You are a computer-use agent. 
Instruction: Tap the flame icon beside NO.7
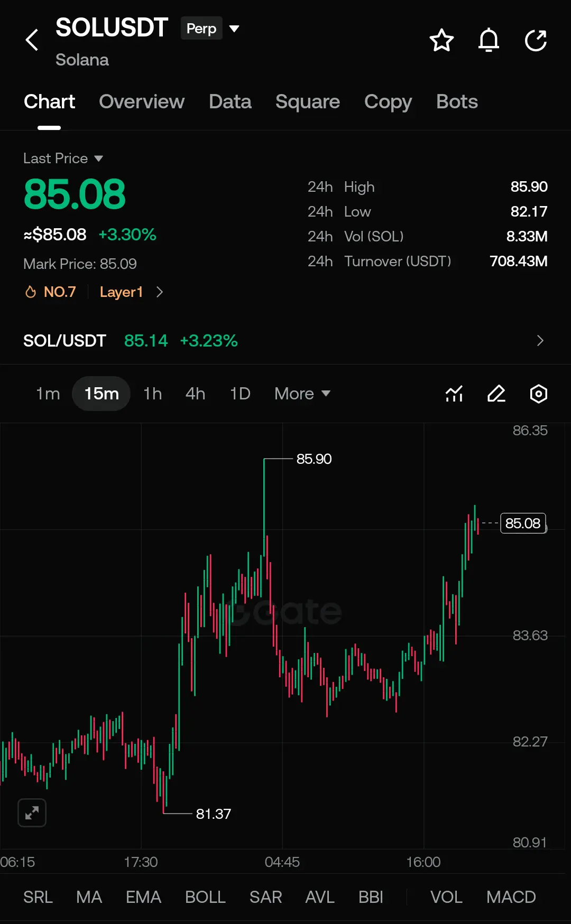(x=31, y=292)
